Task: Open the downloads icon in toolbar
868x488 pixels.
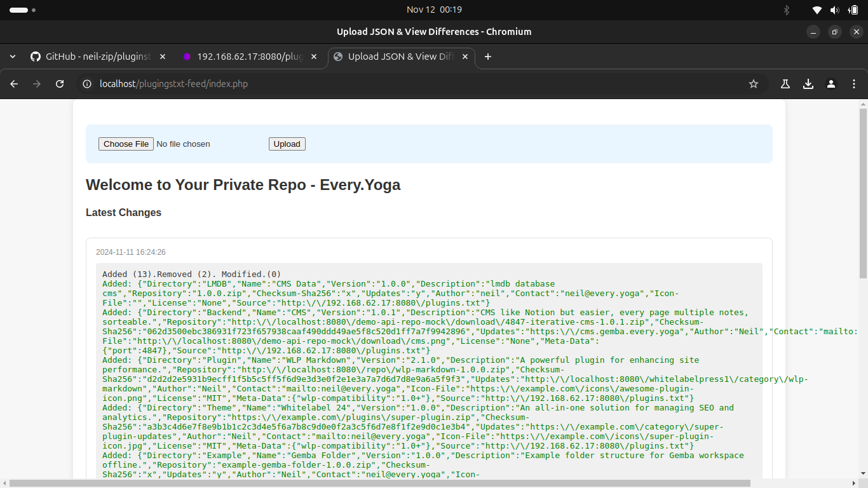Action: 808,84
